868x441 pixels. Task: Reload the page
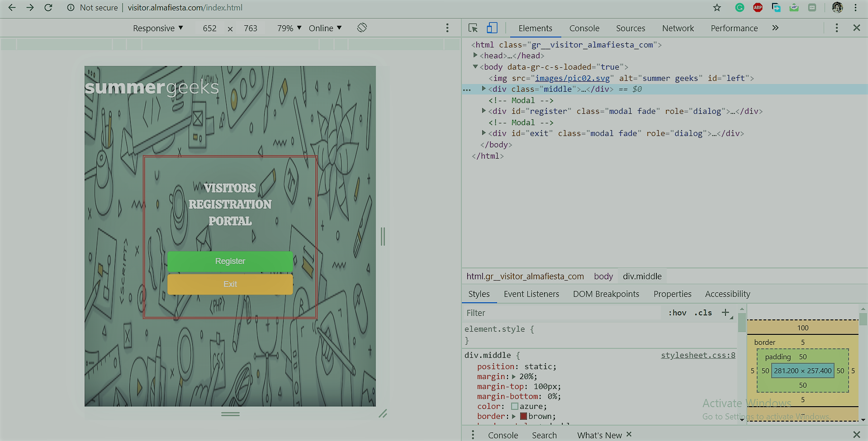[48, 8]
